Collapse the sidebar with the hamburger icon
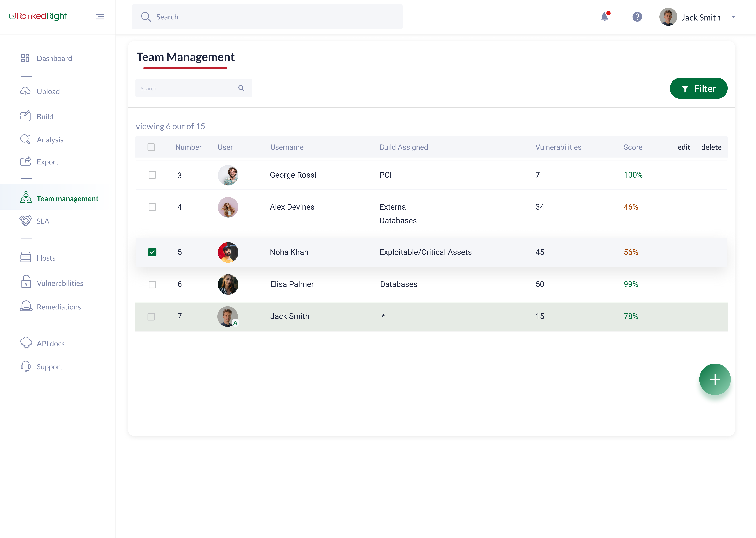Screen dimensions: 756x538 click(100, 17)
